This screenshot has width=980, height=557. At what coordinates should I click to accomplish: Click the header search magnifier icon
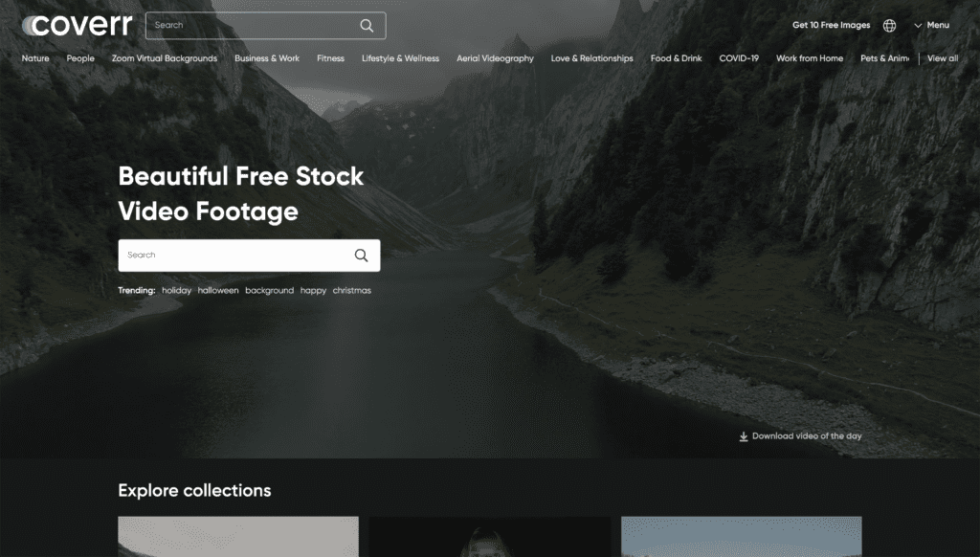tap(367, 26)
